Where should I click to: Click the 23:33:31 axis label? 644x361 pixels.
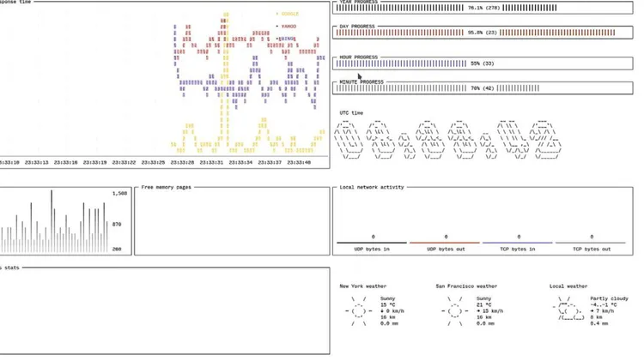tap(211, 162)
